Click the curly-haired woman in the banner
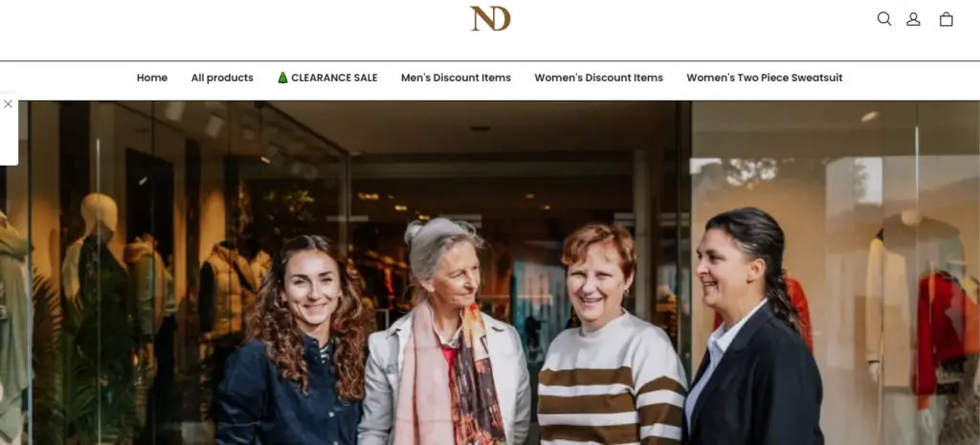This screenshot has height=445, width=980. [297, 344]
